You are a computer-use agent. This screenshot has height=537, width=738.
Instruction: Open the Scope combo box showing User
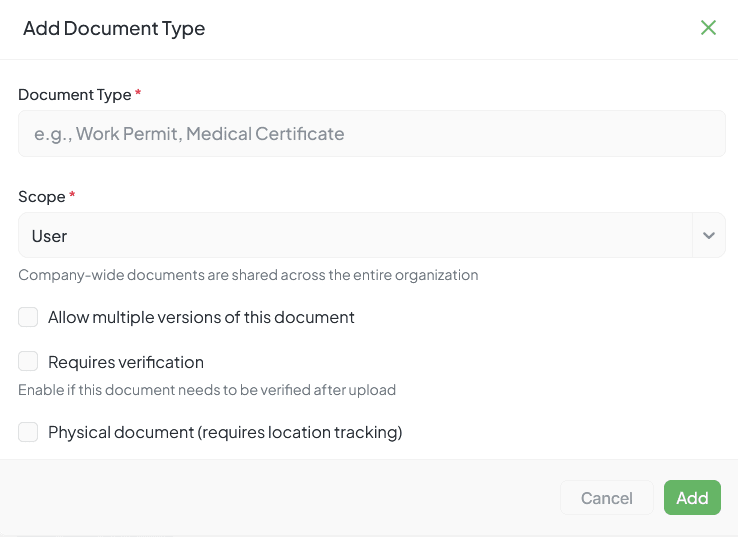(x=355, y=236)
